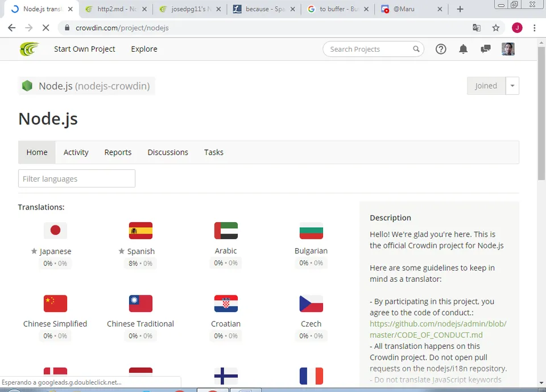
Task: Click the search magnifier icon
Action: tap(416, 49)
